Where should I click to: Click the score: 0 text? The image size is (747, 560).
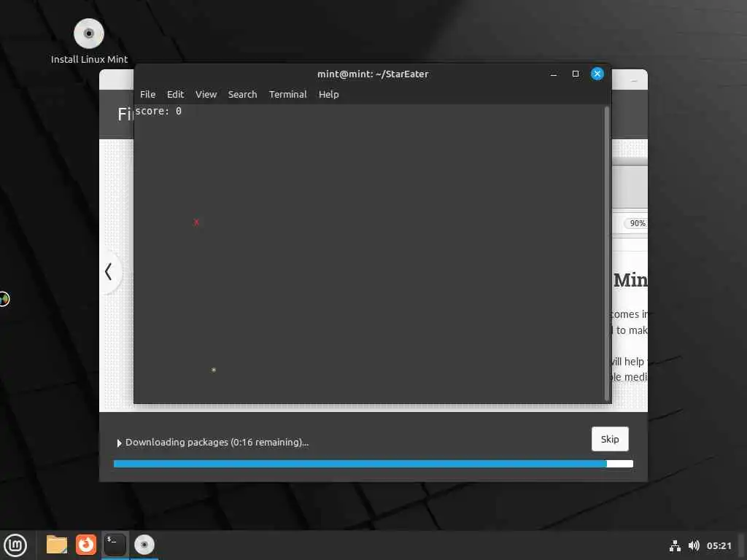click(158, 111)
